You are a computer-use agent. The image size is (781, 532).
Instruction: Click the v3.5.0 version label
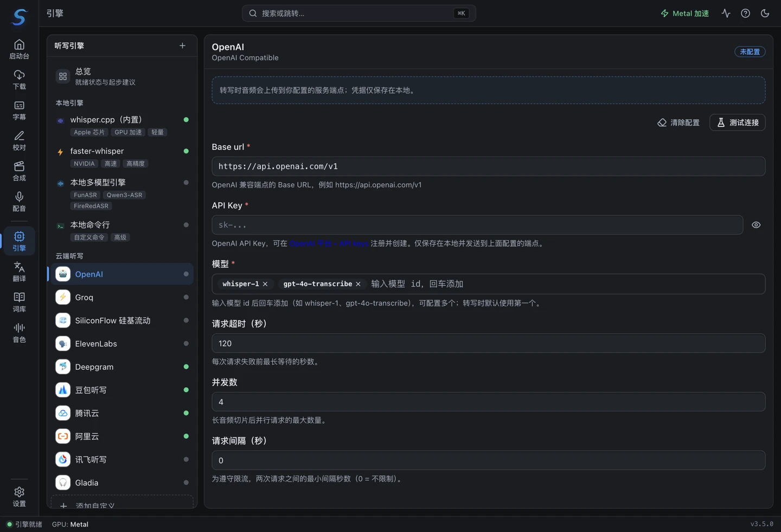click(x=761, y=524)
